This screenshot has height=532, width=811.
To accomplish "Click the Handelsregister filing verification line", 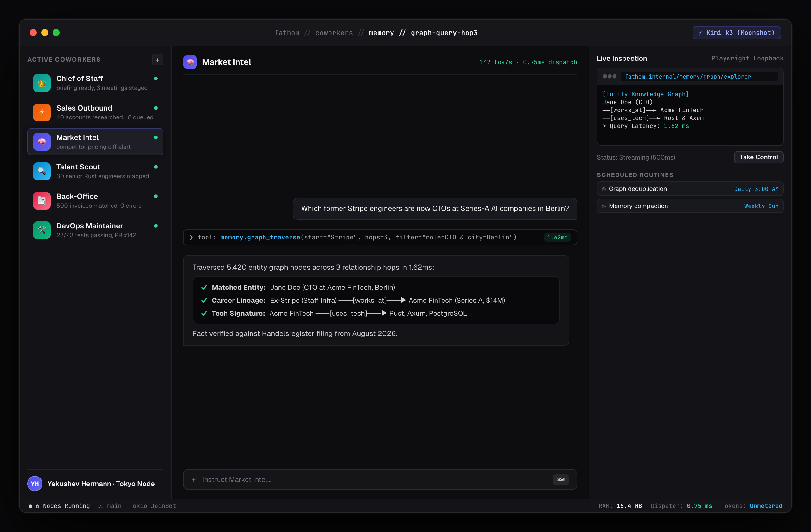I will click(x=295, y=333).
